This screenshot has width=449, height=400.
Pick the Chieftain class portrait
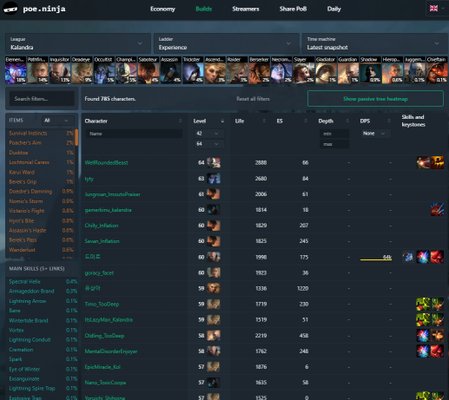coord(437,70)
